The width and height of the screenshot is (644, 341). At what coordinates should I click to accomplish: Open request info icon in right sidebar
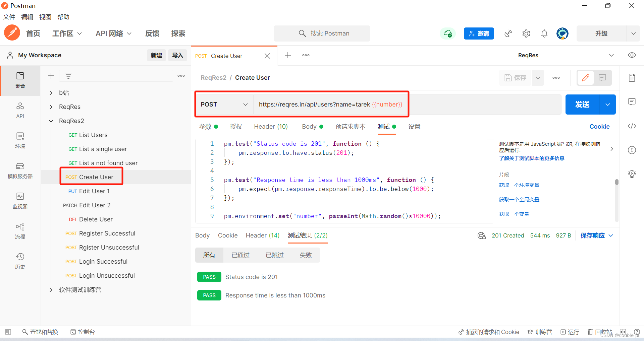coord(632,150)
